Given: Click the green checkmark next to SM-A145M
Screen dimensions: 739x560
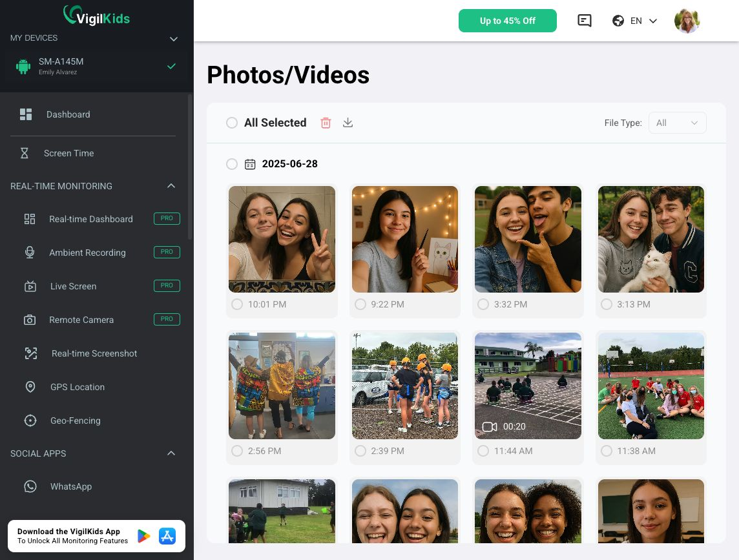Looking at the screenshot, I should point(172,66).
